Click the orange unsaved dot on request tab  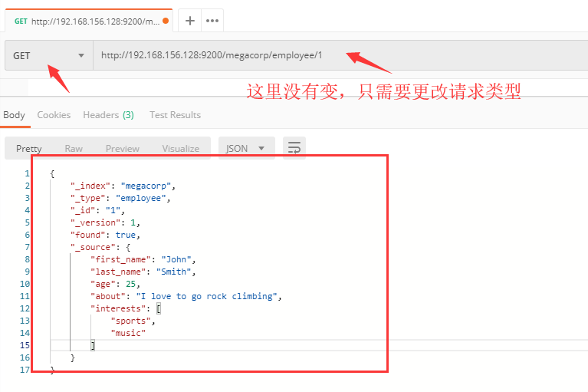pyautogui.click(x=166, y=21)
